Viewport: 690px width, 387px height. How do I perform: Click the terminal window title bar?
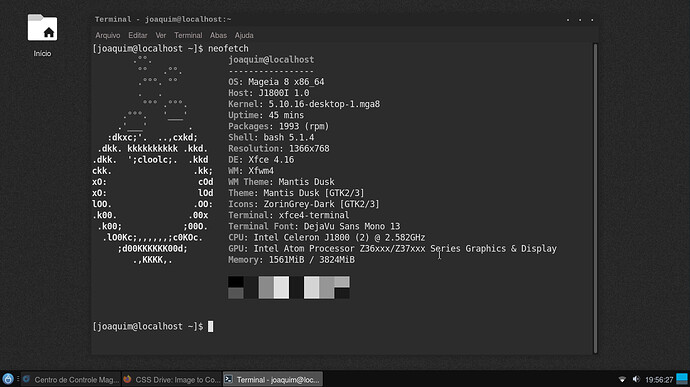pyautogui.click(x=344, y=19)
